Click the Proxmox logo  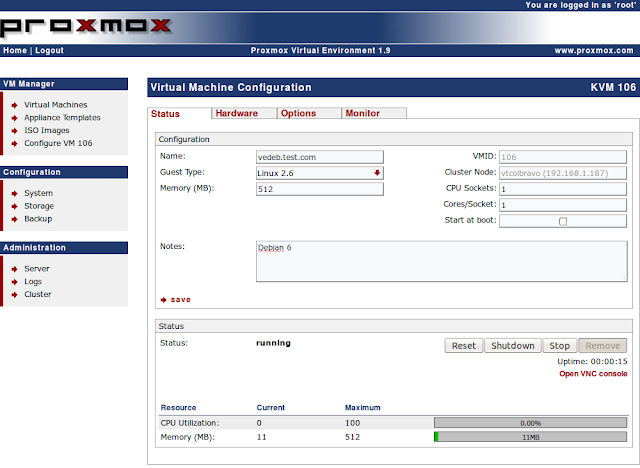[x=85, y=27]
